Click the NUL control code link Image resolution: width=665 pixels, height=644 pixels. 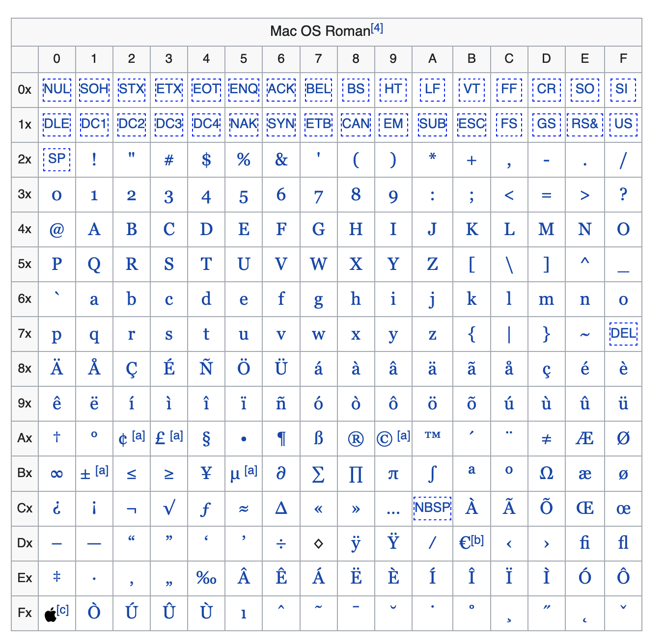[57, 89]
